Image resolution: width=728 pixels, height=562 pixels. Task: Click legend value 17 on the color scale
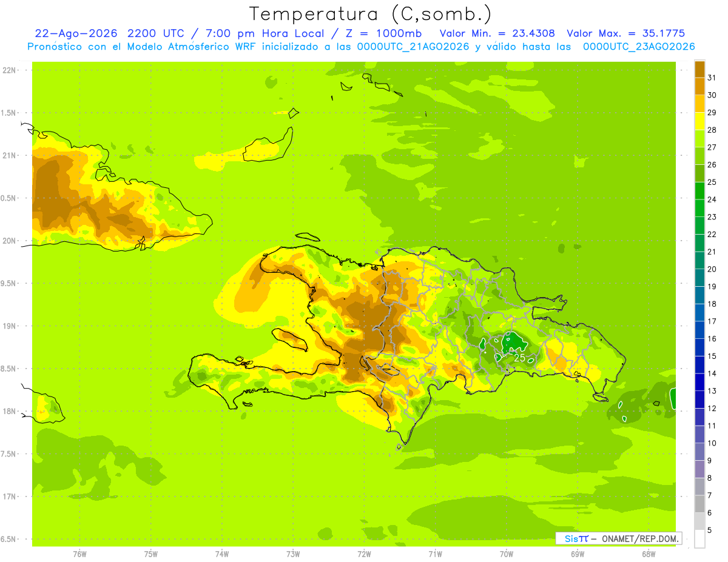712,321
